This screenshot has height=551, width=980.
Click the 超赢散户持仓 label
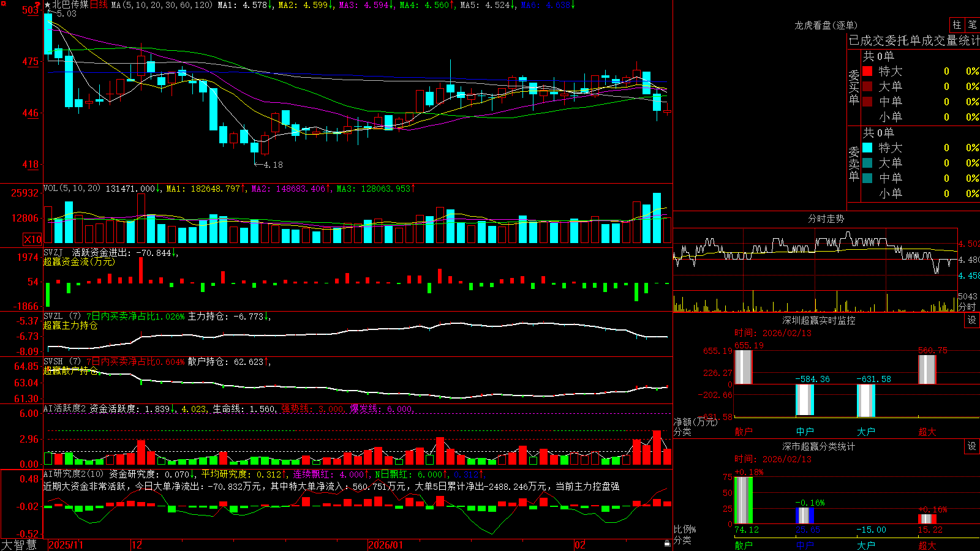(x=70, y=370)
